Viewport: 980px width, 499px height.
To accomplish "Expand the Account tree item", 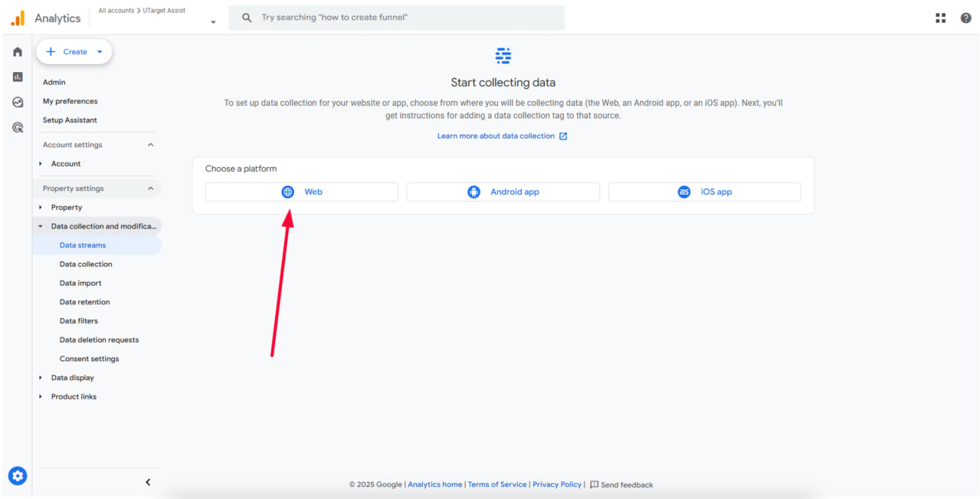I will 41,164.
